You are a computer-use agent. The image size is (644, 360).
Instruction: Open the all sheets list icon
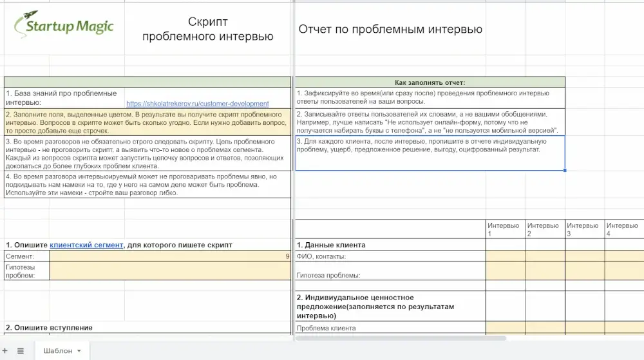21,350
